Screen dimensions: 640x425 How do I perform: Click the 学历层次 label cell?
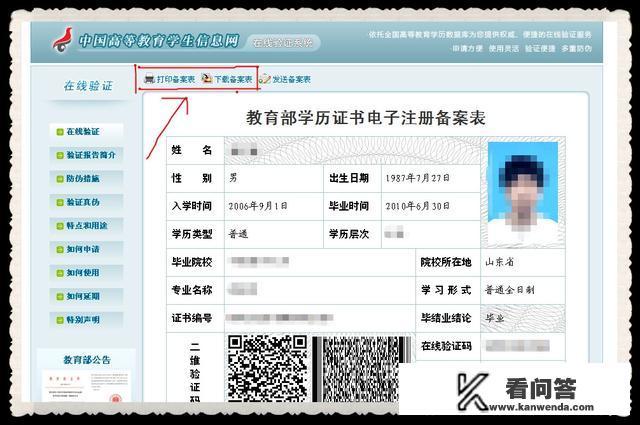[352, 234]
